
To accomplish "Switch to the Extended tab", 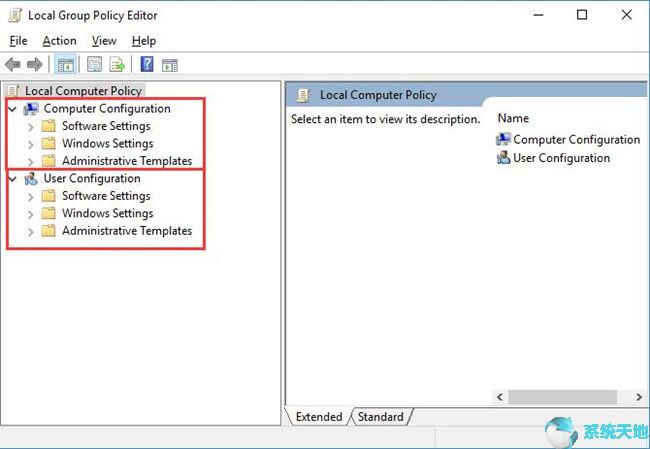I will [319, 417].
